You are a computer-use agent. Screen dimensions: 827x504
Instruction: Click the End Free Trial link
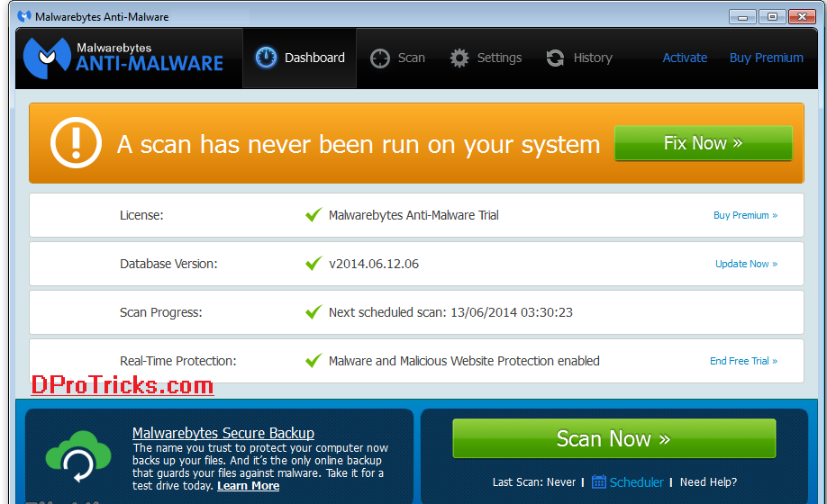pos(743,361)
